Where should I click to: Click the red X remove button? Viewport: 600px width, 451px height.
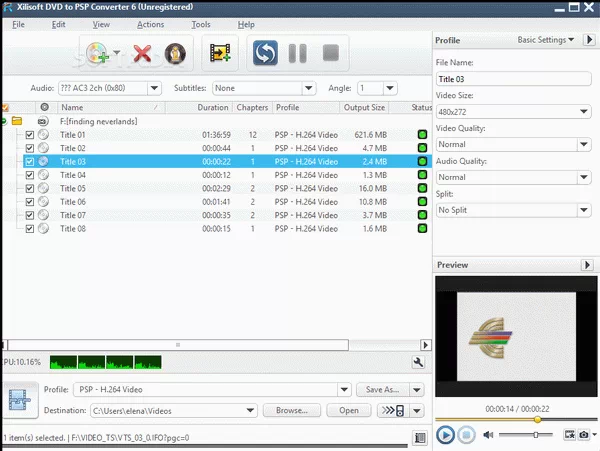(x=142, y=53)
